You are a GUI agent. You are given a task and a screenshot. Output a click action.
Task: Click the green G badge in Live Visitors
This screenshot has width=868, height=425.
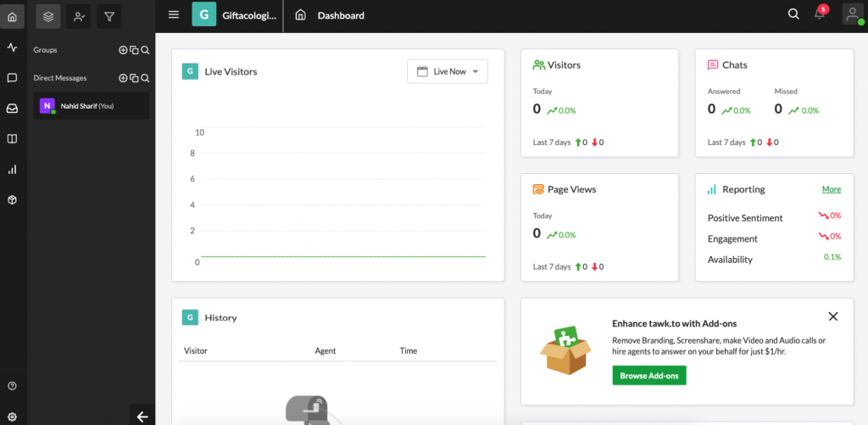tap(190, 71)
